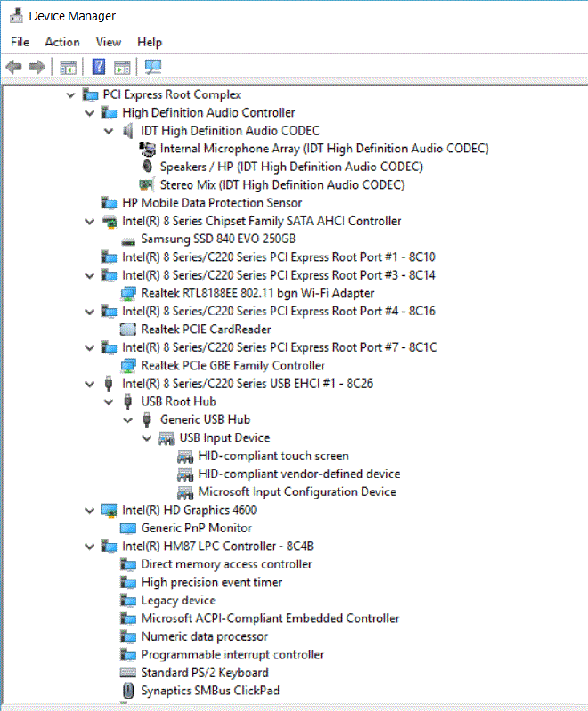This screenshot has width=588, height=711.
Task: Click the Standard PS/2 Keyboard icon
Action: (128, 673)
